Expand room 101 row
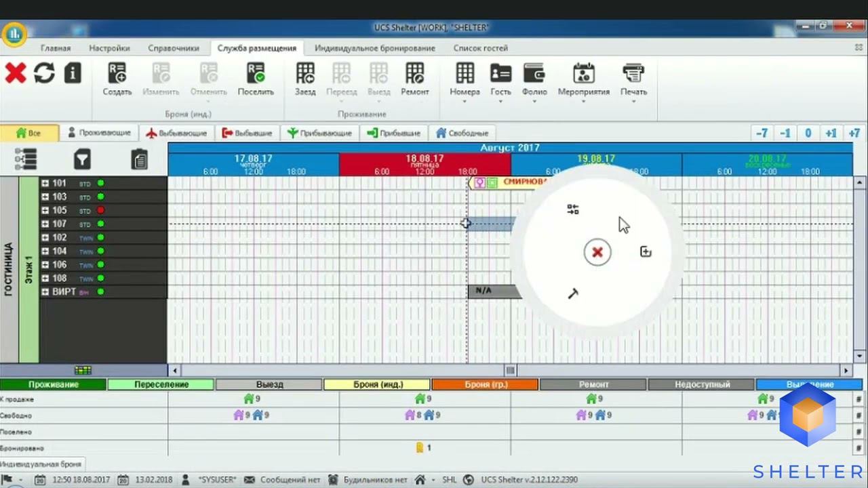This screenshot has height=488, width=868. coord(45,183)
